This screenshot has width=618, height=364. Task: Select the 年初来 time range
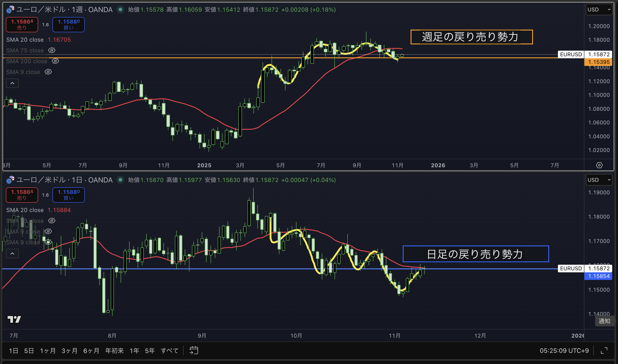114,351
